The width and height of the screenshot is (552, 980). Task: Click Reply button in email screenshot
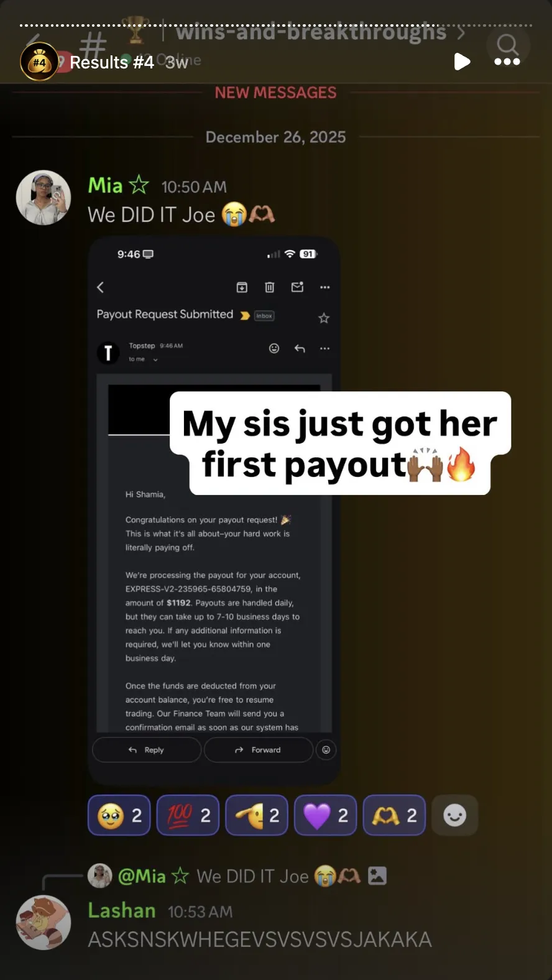click(147, 750)
